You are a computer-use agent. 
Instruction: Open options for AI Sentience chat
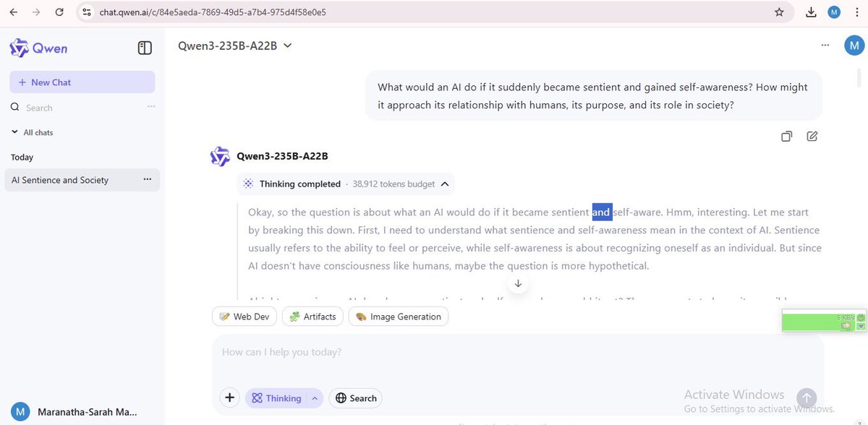tap(148, 179)
